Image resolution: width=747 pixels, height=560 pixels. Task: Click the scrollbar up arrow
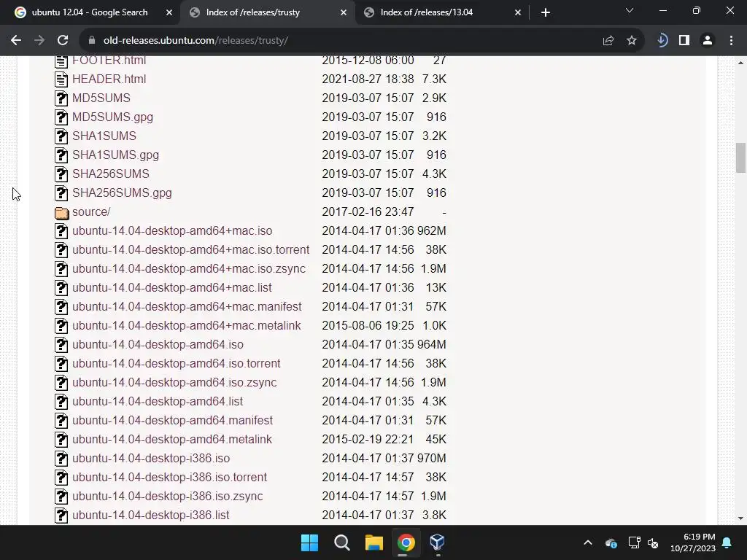(741, 63)
